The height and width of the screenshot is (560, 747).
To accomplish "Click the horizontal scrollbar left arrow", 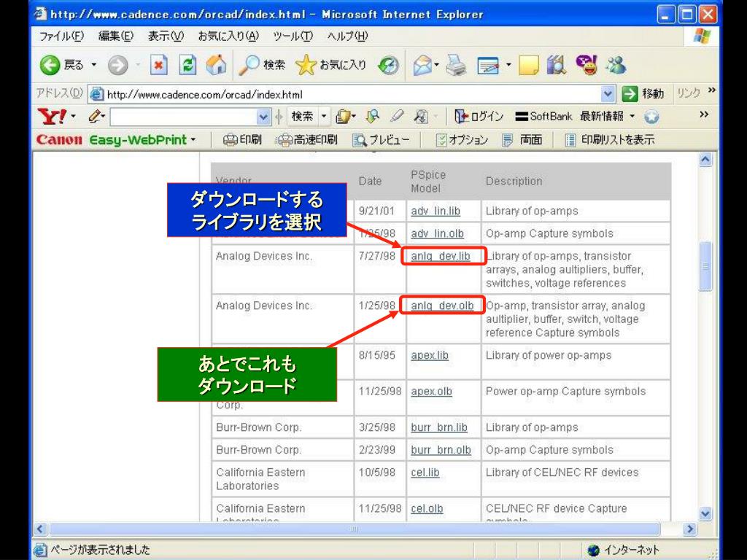I will pyautogui.click(x=41, y=529).
